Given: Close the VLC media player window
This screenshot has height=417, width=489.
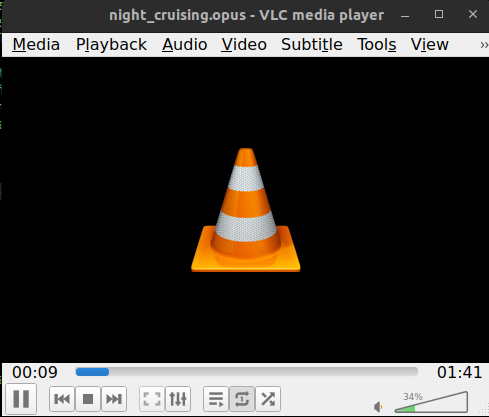Looking at the screenshot, I should pyautogui.click(x=473, y=14).
